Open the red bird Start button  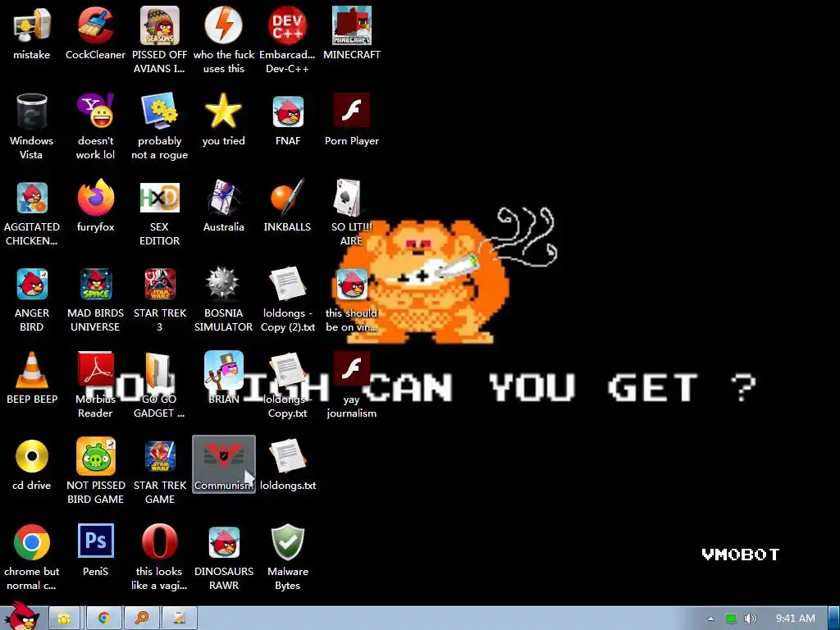coord(23,615)
